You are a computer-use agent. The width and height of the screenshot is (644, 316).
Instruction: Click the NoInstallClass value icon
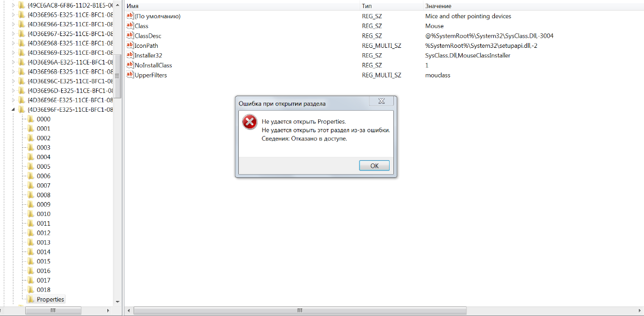click(x=130, y=65)
